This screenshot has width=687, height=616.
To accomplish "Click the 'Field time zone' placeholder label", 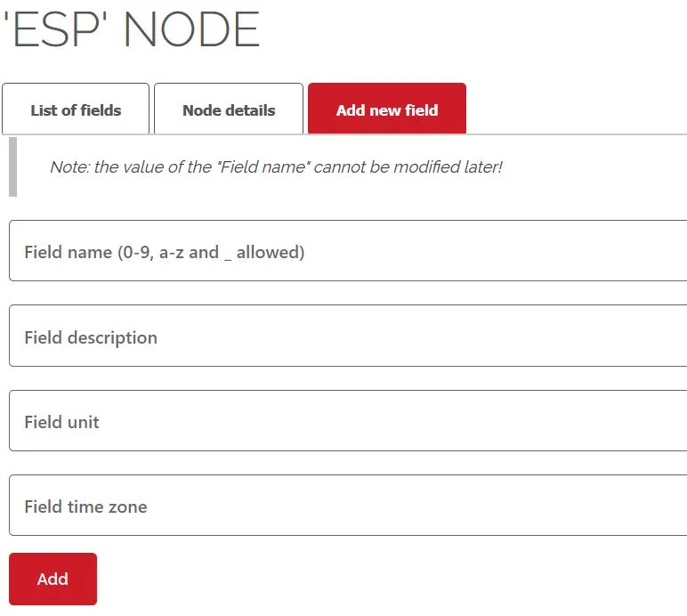I will (x=85, y=507).
